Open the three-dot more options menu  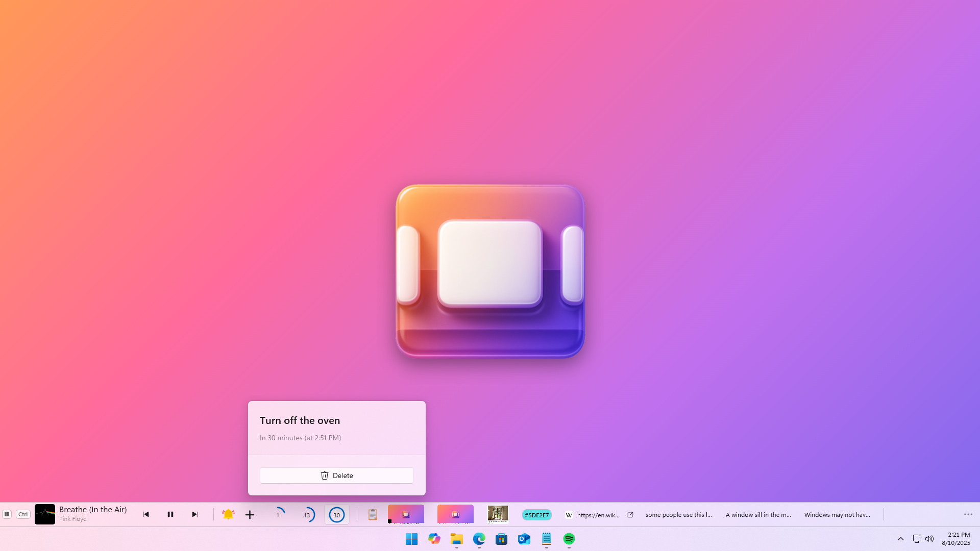(968, 514)
